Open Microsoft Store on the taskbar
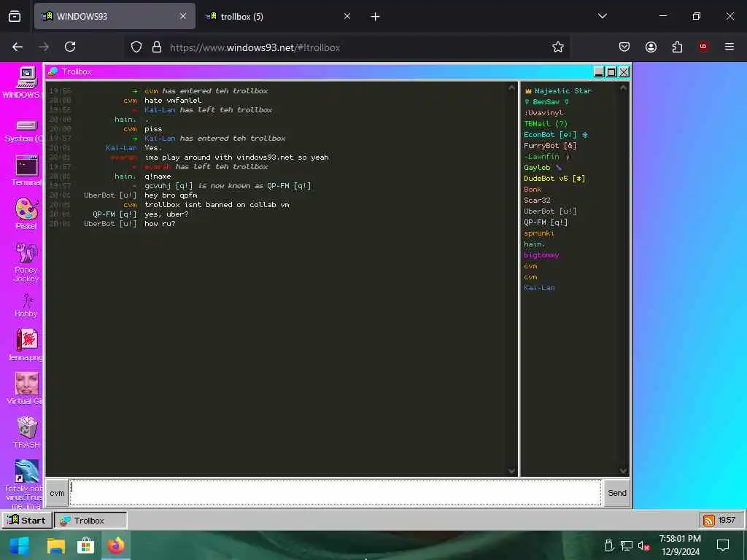Screen dimensions: 747x560 86,545
